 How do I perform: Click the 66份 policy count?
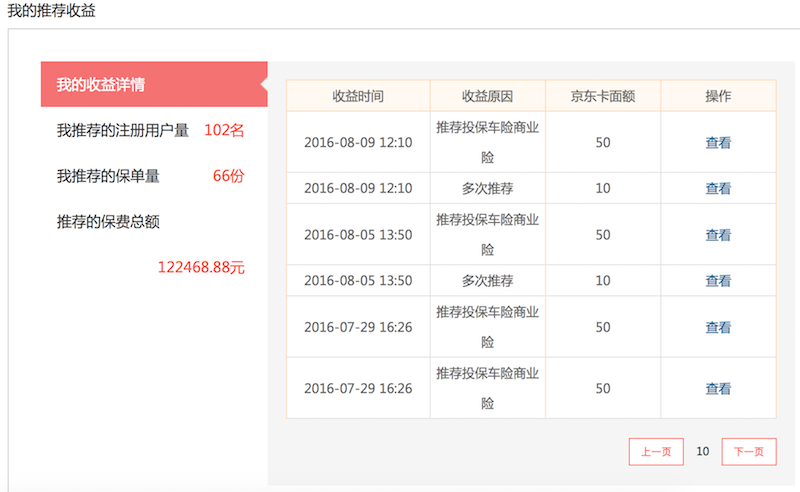(228, 176)
